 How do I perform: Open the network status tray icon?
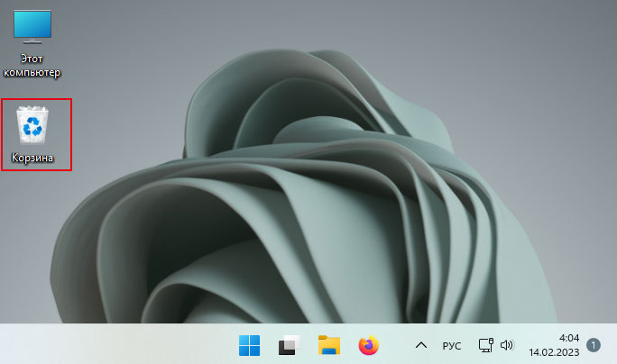point(486,345)
